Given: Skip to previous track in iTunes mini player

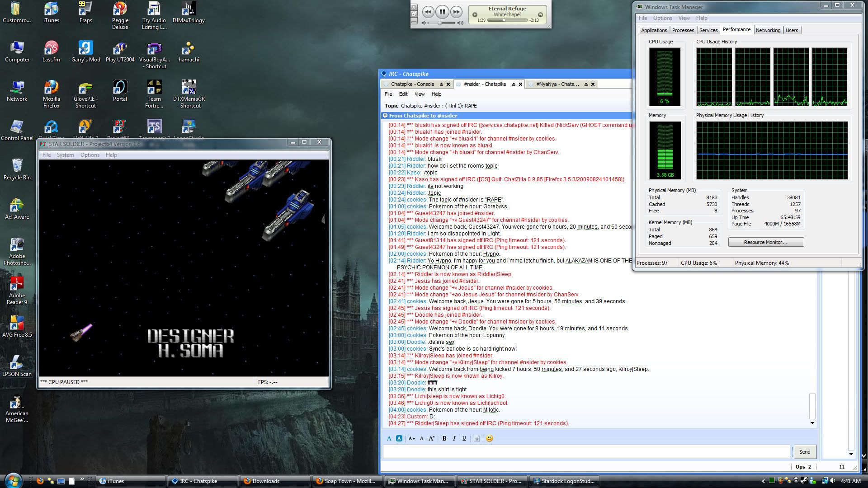Looking at the screenshot, I should (428, 12).
